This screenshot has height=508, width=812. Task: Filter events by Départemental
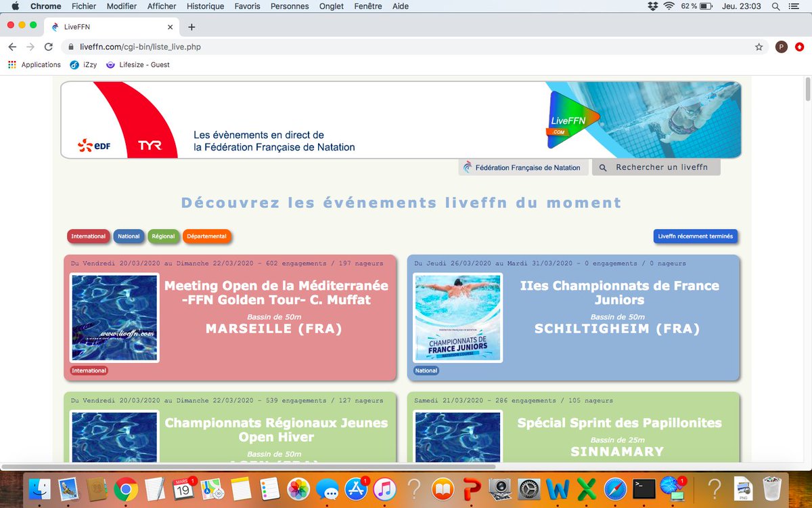coord(207,236)
